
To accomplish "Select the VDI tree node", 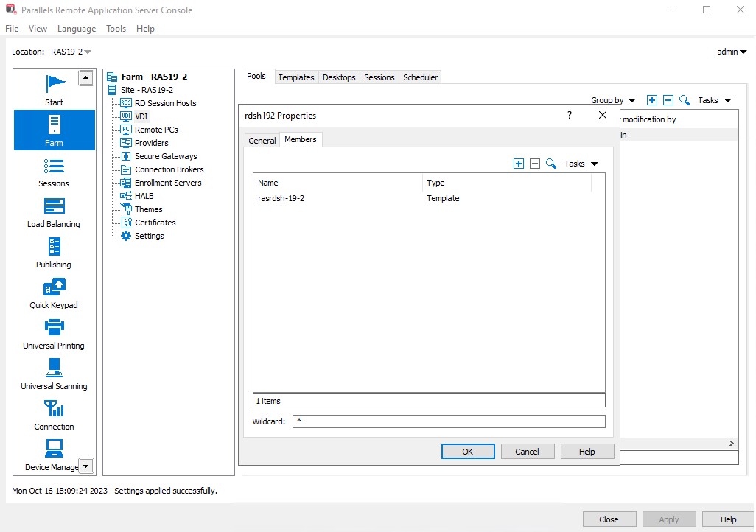I will pos(135,116).
